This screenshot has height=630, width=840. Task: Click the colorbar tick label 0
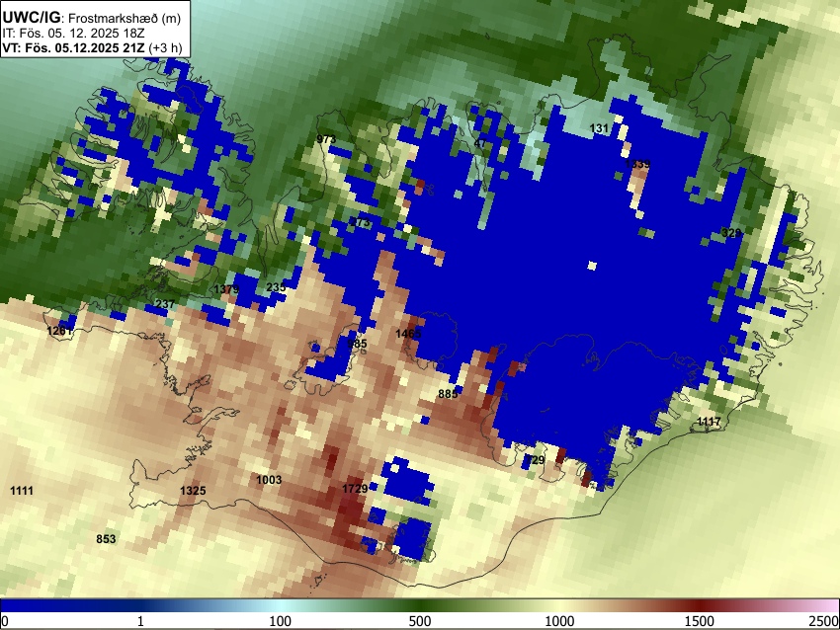point(5,621)
